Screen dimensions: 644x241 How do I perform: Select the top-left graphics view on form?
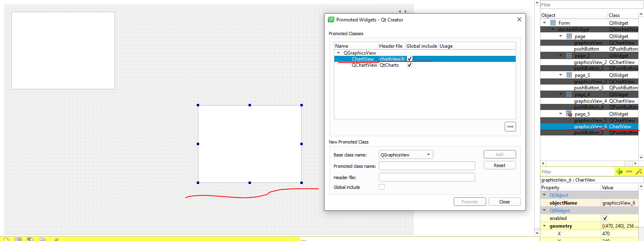point(63,51)
